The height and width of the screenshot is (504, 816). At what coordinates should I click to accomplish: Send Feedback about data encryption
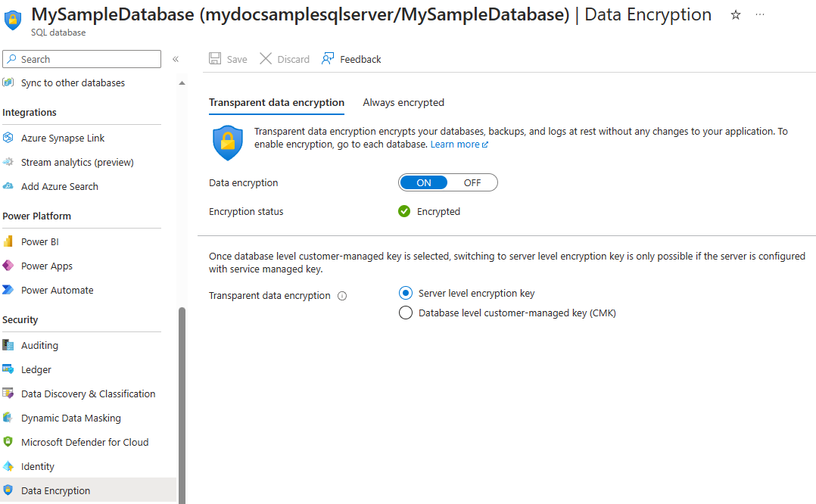350,58
